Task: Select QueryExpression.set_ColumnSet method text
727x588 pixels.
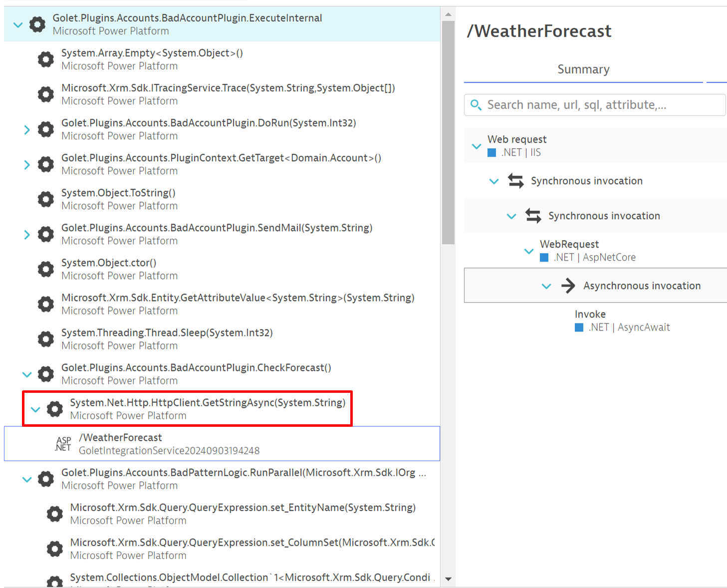Action: click(x=252, y=542)
